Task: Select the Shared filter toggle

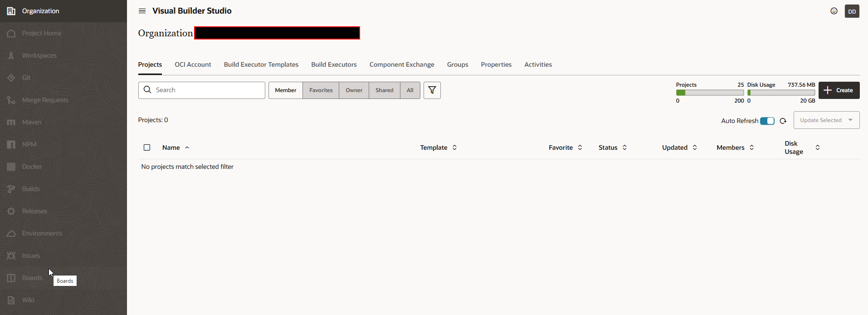Action: pyautogui.click(x=385, y=90)
